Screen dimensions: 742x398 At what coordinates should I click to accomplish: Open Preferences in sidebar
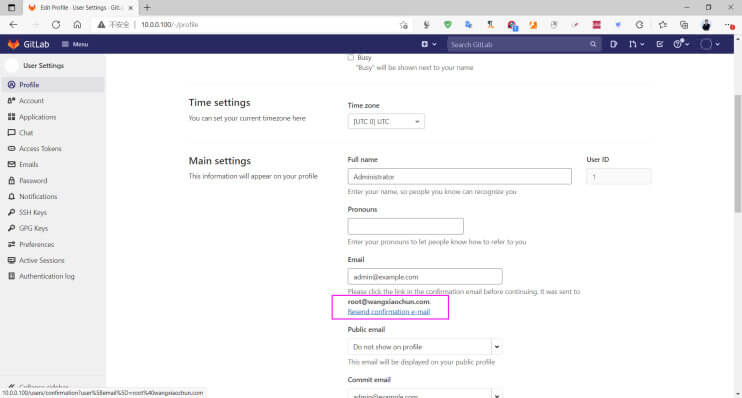click(x=52, y=244)
